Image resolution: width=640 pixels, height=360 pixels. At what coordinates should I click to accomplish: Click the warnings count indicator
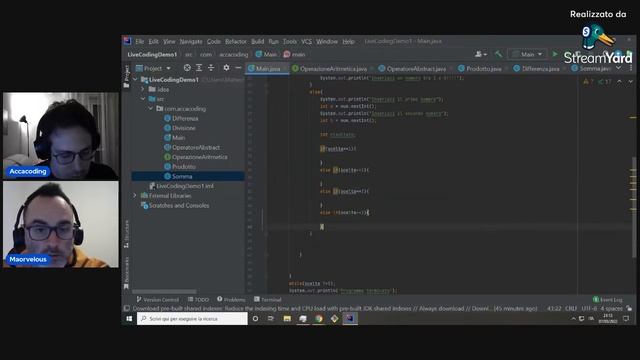tap(588, 82)
